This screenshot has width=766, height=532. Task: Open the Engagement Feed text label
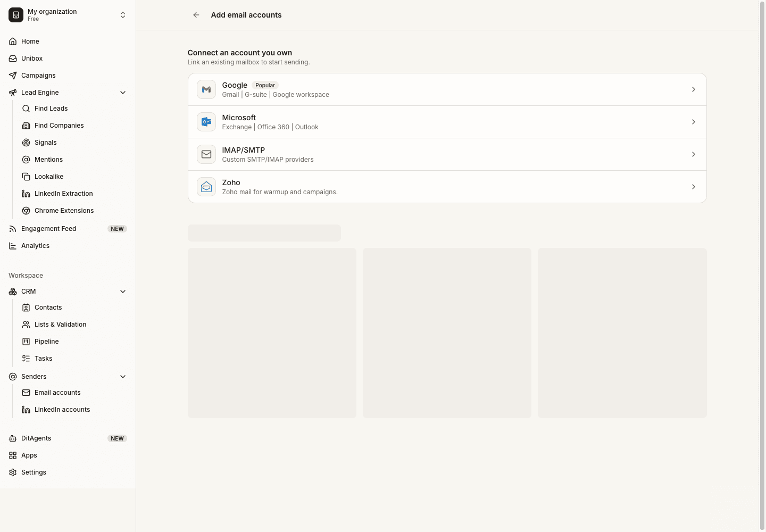[49, 229]
